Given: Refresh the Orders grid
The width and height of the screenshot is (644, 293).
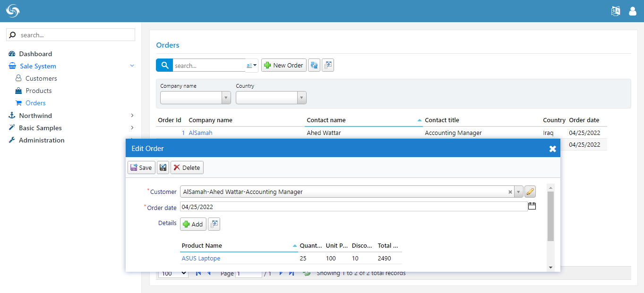Looking at the screenshot, I should pyautogui.click(x=314, y=65).
